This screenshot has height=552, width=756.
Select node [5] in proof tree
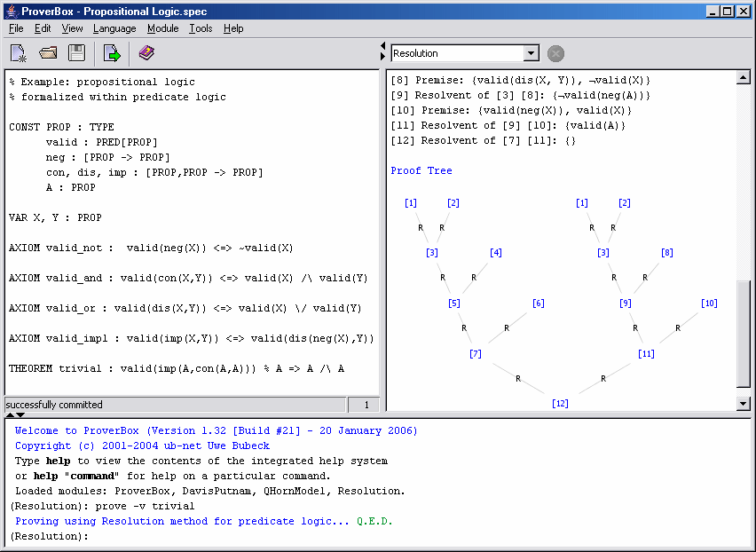pyautogui.click(x=453, y=304)
